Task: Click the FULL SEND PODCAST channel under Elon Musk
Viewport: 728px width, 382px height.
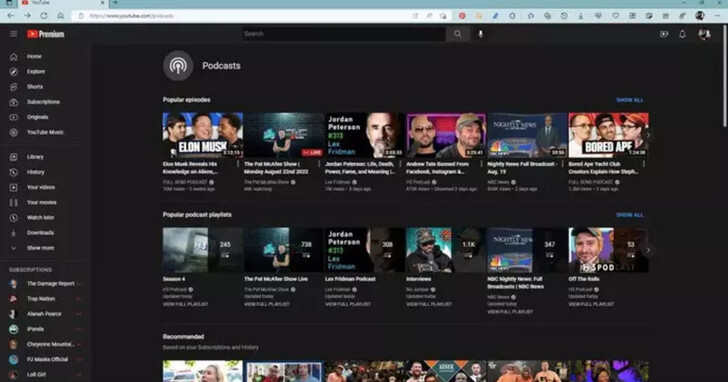Action: pos(185,182)
